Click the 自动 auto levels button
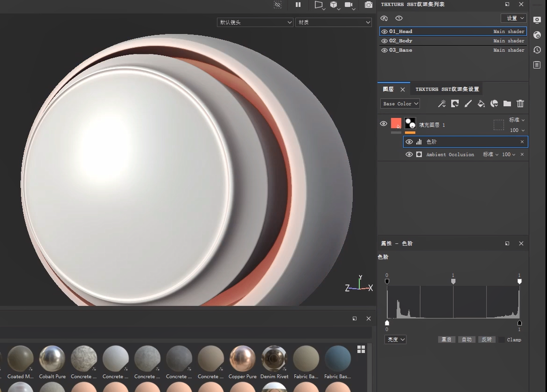Screen dimensions: 547x392 point(467,339)
